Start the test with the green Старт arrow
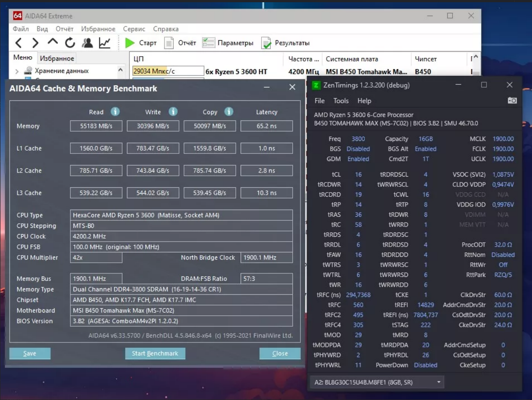This screenshot has width=532, height=400. [130, 43]
